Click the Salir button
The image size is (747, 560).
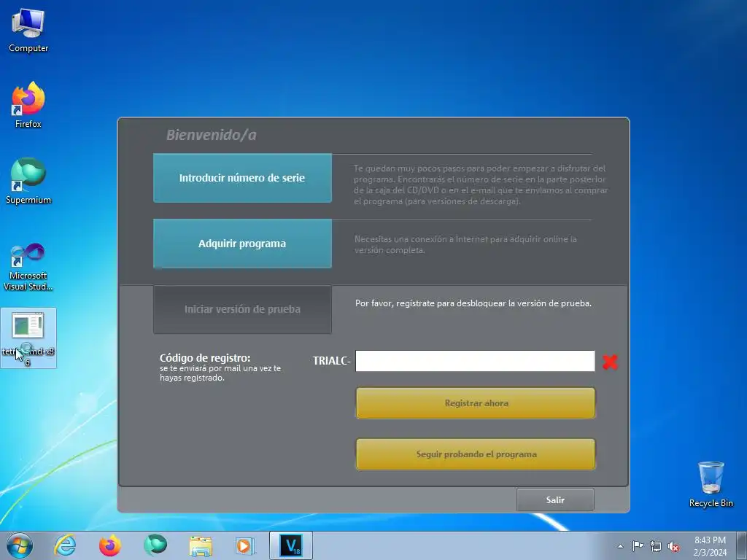click(555, 499)
